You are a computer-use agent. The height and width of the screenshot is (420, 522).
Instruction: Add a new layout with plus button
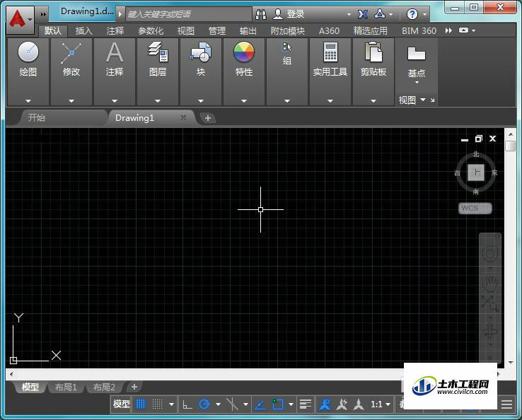click(134, 387)
